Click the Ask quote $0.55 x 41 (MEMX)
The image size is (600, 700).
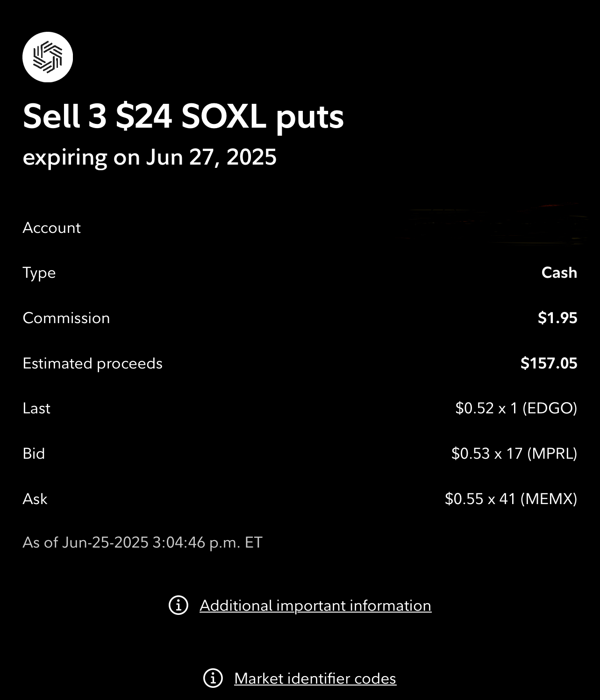coord(511,499)
